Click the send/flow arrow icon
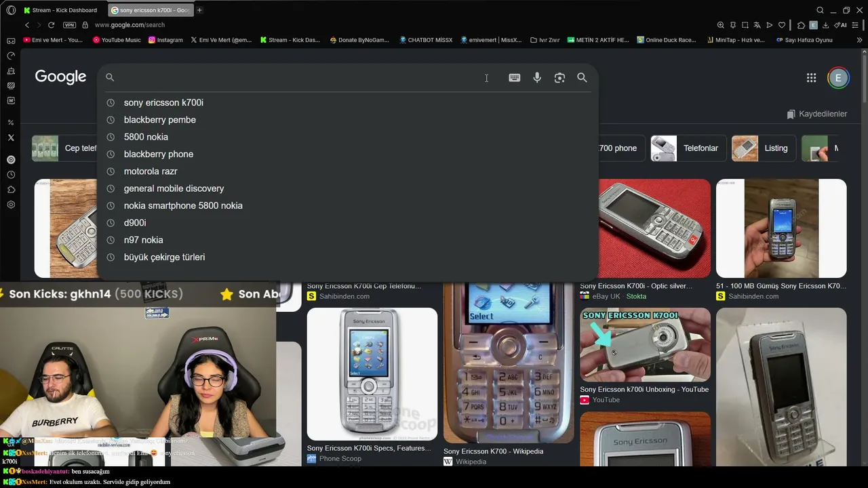The width and height of the screenshot is (868, 488). point(770,25)
